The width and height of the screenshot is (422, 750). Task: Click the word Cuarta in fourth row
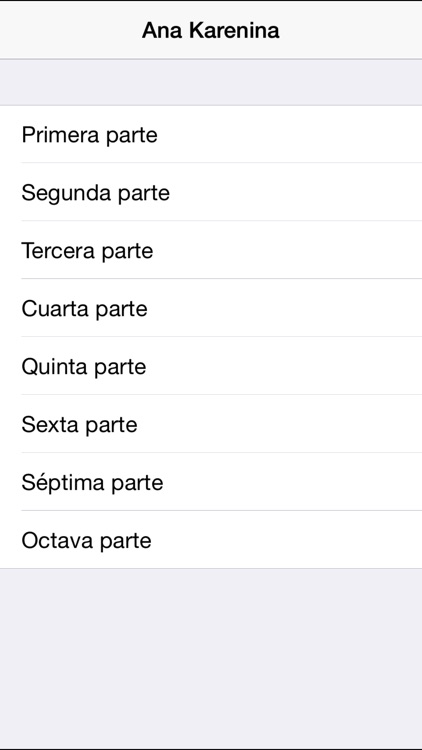pos(56,308)
